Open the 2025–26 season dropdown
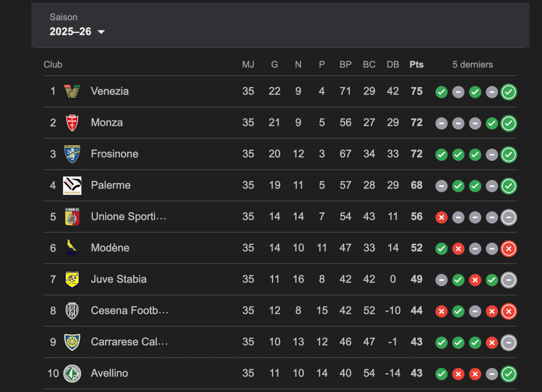This screenshot has height=392, width=542. click(77, 31)
